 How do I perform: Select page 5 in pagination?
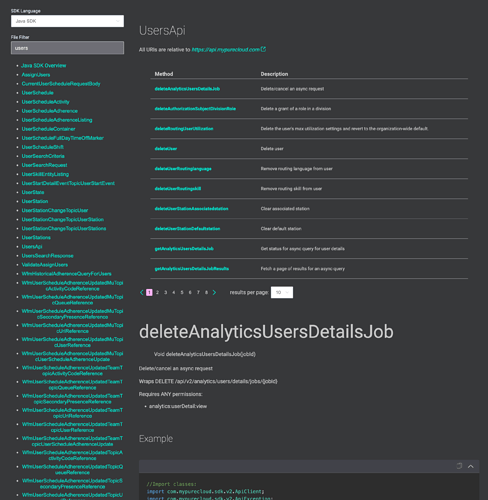(x=182, y=292)
